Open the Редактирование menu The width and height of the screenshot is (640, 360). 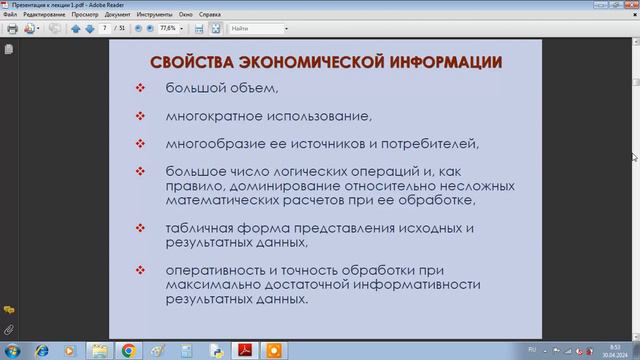[x=44, y=14]
